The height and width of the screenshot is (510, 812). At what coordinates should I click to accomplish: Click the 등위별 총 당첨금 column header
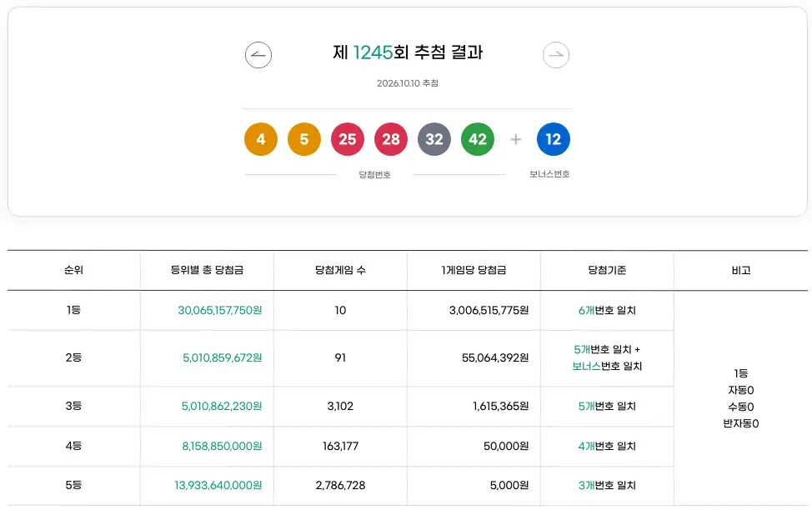click(207, 270)
